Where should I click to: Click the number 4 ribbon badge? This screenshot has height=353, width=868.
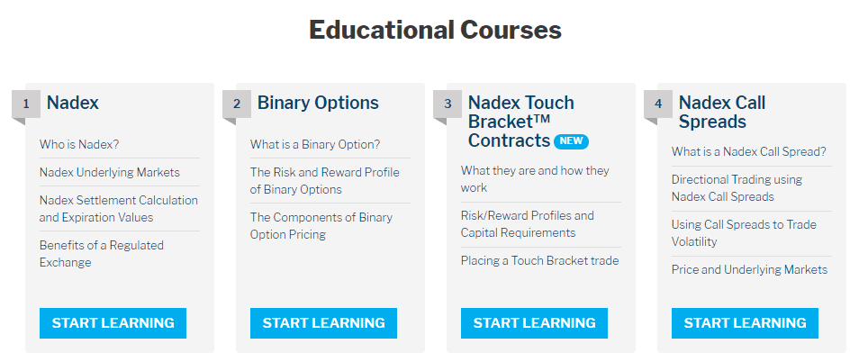[658, 104]
